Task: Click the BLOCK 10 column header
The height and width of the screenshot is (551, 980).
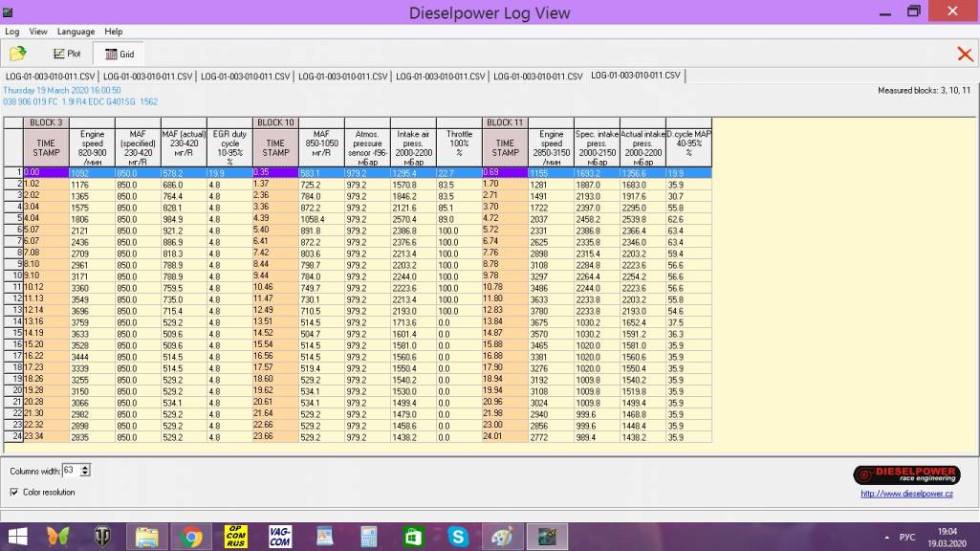Action: 275,122
